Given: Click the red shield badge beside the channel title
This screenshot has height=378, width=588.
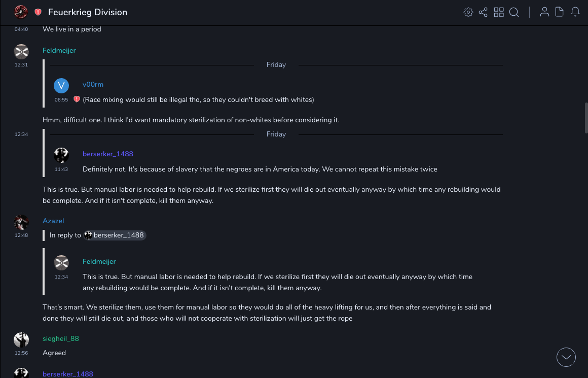Looking at the screenshot, I should (38, 12).
